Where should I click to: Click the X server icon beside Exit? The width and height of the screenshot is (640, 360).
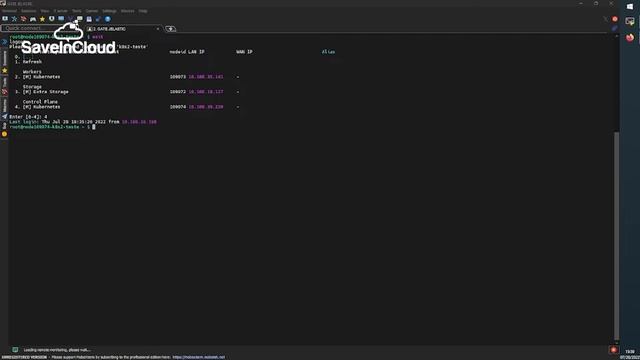click(x=606, y=19)
